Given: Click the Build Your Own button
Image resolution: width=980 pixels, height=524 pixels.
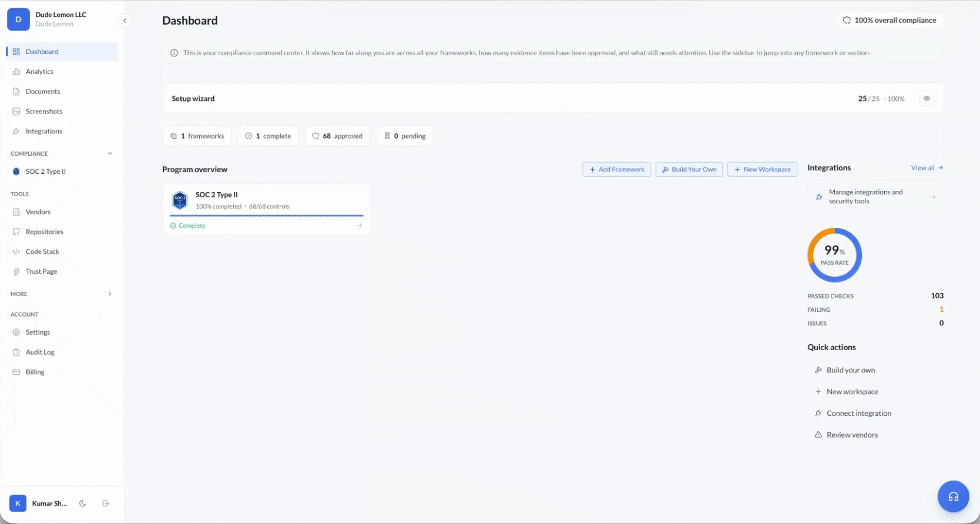Looking at the screenshot, I should click(689, 170).
